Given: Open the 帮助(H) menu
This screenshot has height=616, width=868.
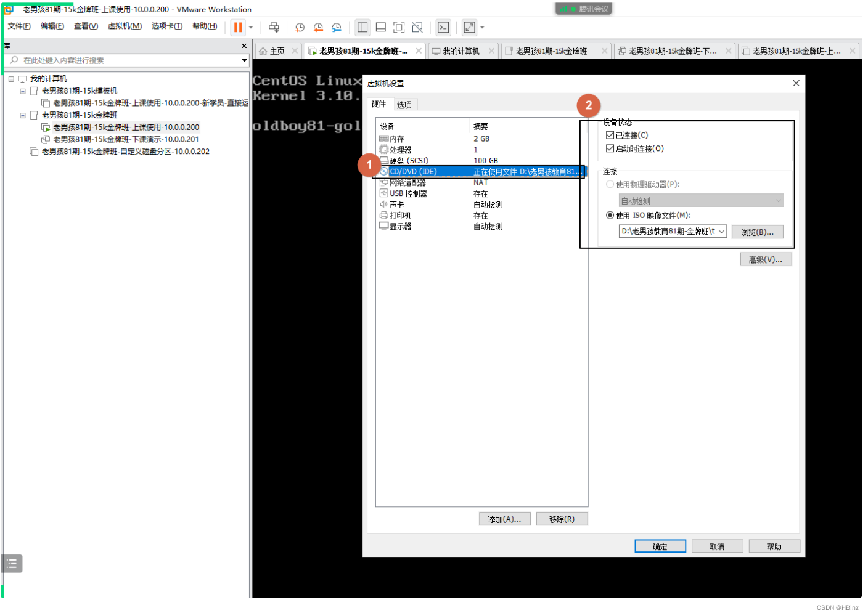Looking at the screenshot, I should (x=205, y=26).
